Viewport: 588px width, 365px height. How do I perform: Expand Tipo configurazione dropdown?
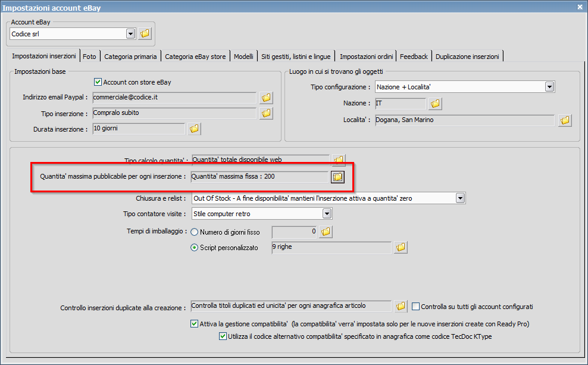point(549,87)
